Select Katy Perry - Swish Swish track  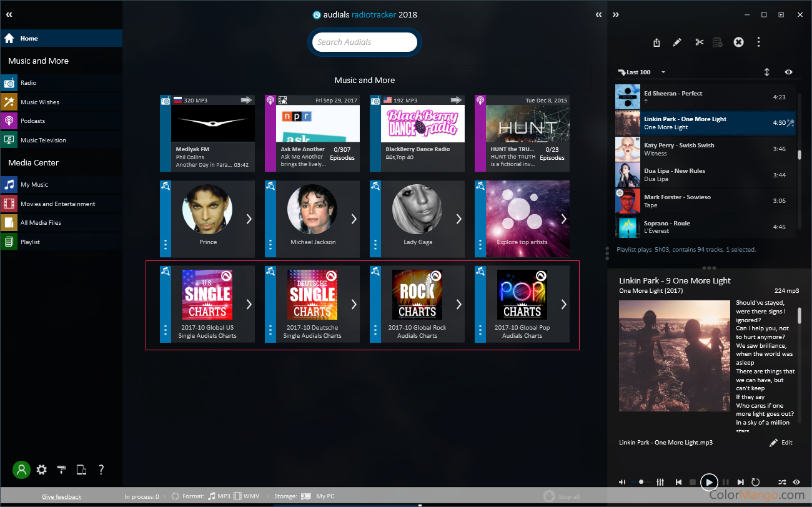(x=704, y=149)
